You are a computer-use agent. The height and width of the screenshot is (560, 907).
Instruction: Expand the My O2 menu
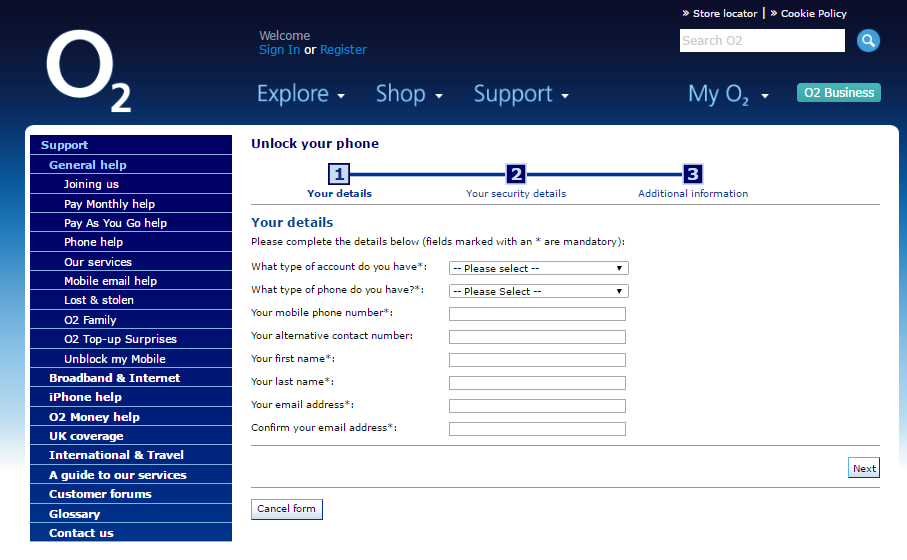728,94
